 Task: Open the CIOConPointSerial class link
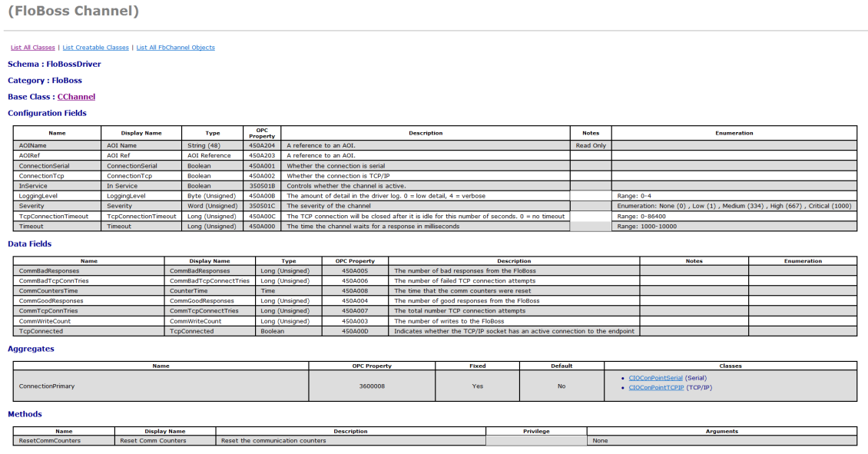click(655, 378)
